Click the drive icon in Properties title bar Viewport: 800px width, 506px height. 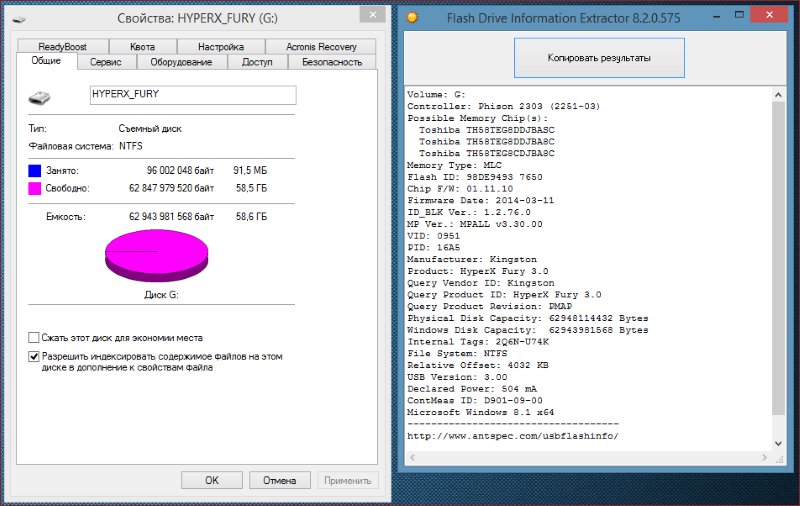click(x=19, y=19)
